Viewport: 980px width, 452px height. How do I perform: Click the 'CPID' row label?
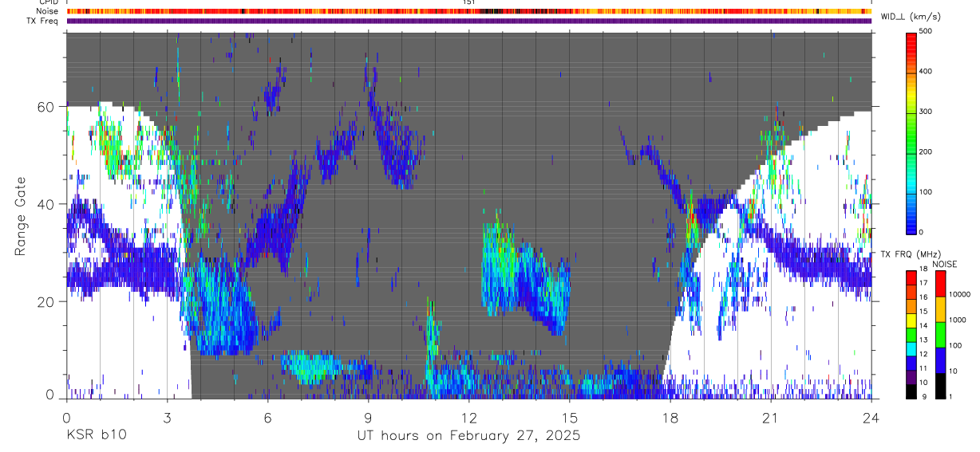48,2
